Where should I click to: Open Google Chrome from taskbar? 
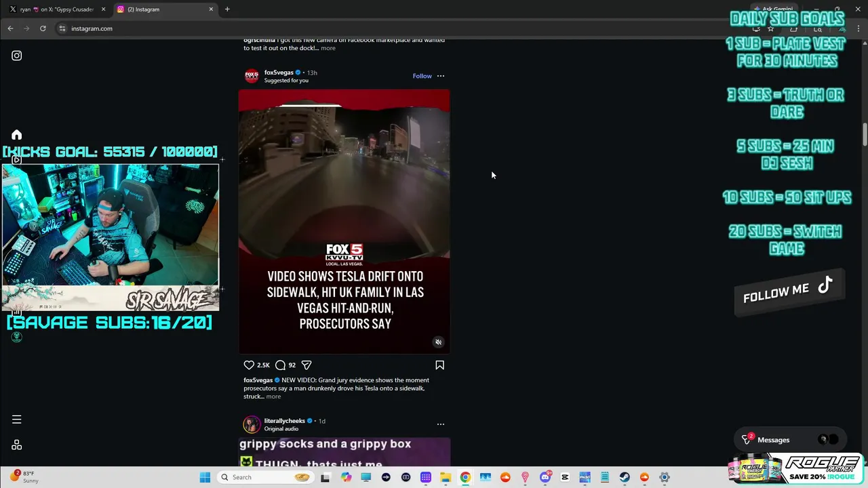click(465, 477)
